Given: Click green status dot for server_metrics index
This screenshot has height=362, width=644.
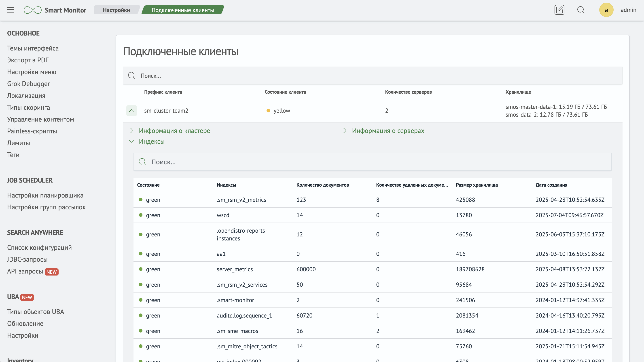Looking at the screenshot, I should 141,269.
